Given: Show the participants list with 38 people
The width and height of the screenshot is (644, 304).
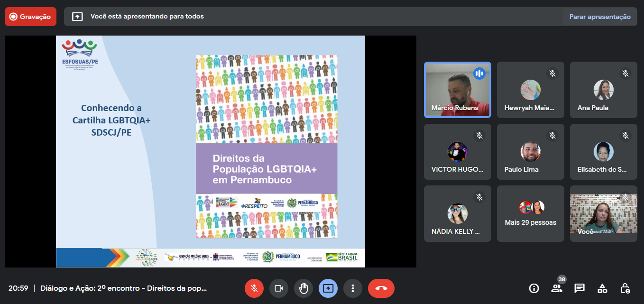Looking at the screenshot, I should click(x=557, y=288).
